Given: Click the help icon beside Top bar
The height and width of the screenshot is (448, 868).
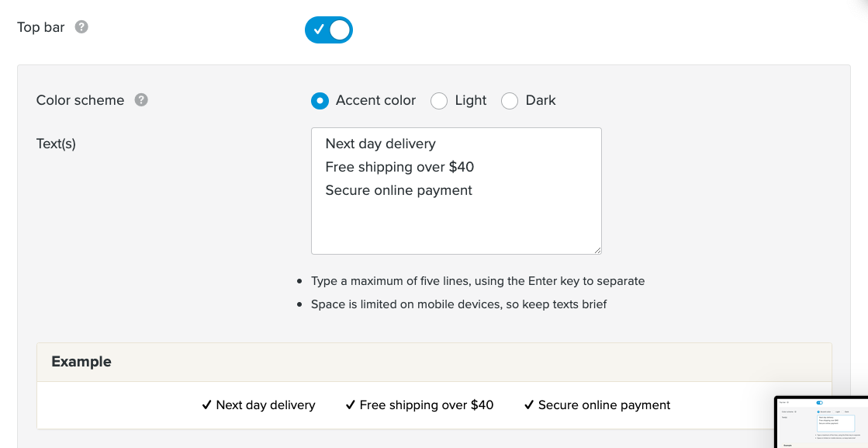Looking at the screenshot, I should tap(81, 26).
